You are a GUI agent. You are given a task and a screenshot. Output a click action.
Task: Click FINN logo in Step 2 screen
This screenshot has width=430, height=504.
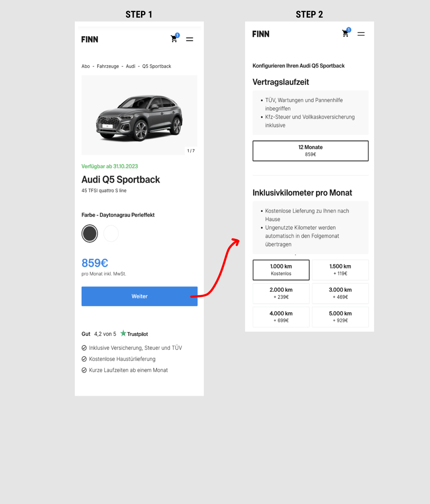coord(261,34)
